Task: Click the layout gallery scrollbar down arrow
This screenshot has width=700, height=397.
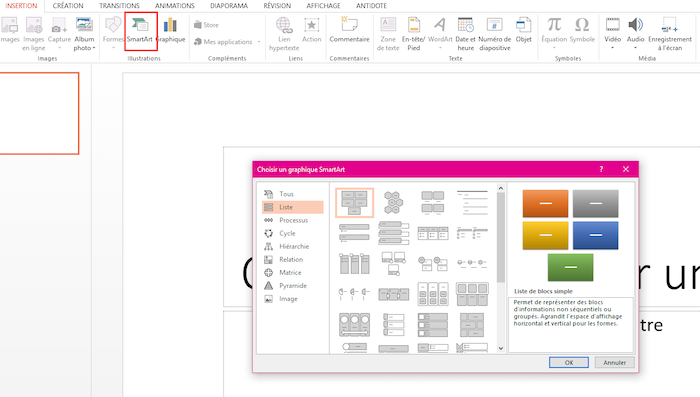Action: pyautogui.click(x=500, y=348)
